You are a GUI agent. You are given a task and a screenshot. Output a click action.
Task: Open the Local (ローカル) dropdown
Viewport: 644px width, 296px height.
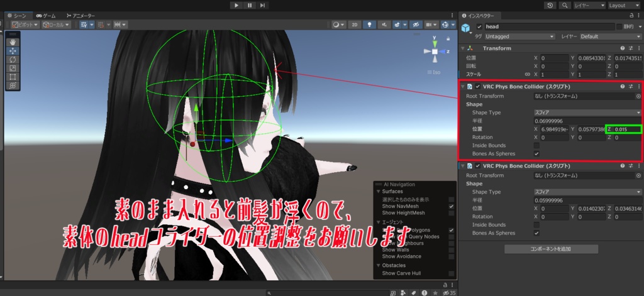pos(56,25)
